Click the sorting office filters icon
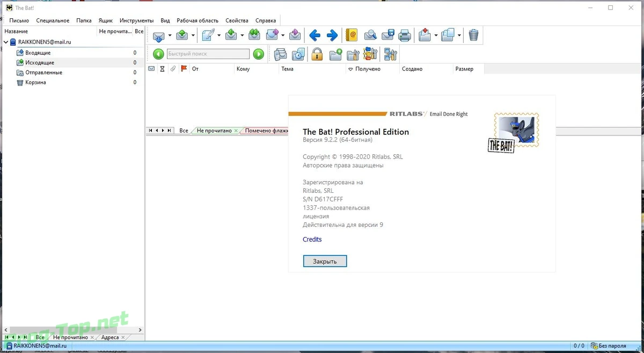Viewport: 644px width, 353px height. tap(370, 54)
